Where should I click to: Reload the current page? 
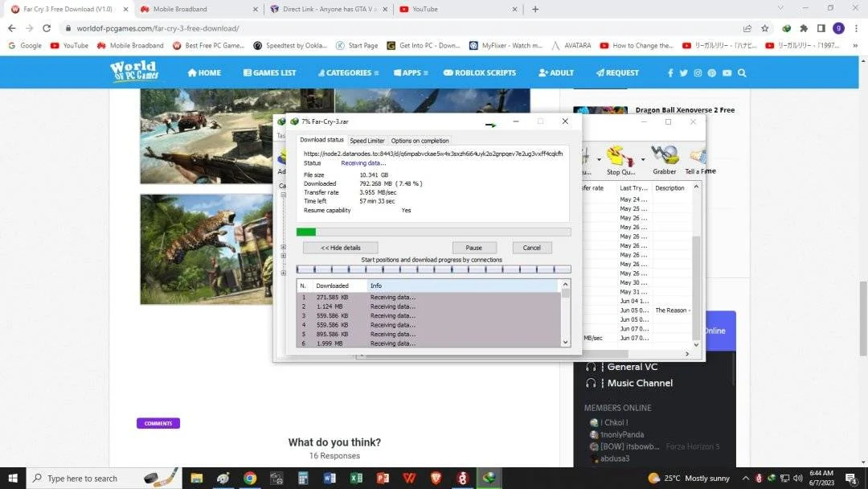(47, 28)
